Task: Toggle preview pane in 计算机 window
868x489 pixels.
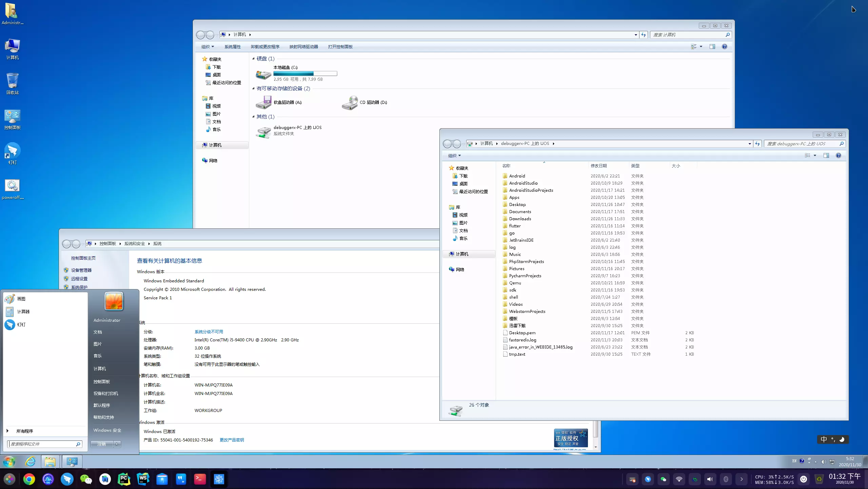Action: click(x=712, y=46)
